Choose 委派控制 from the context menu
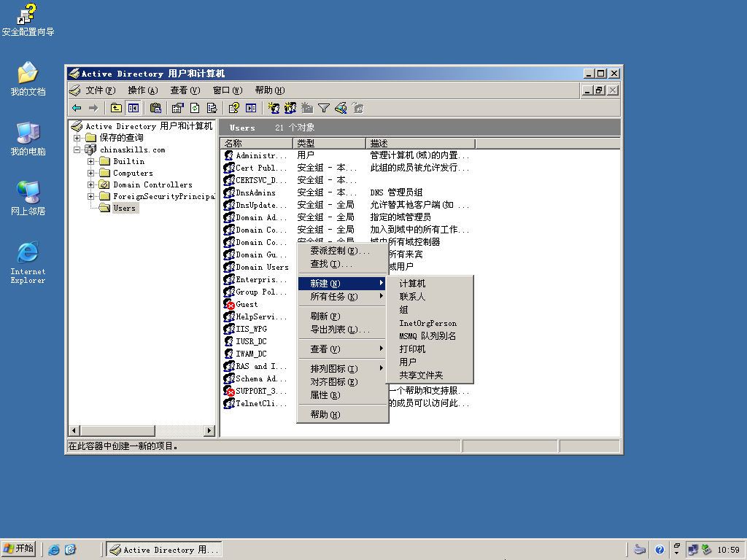Image resolution: width=747 pixels, height=560 pixels. 343,251
